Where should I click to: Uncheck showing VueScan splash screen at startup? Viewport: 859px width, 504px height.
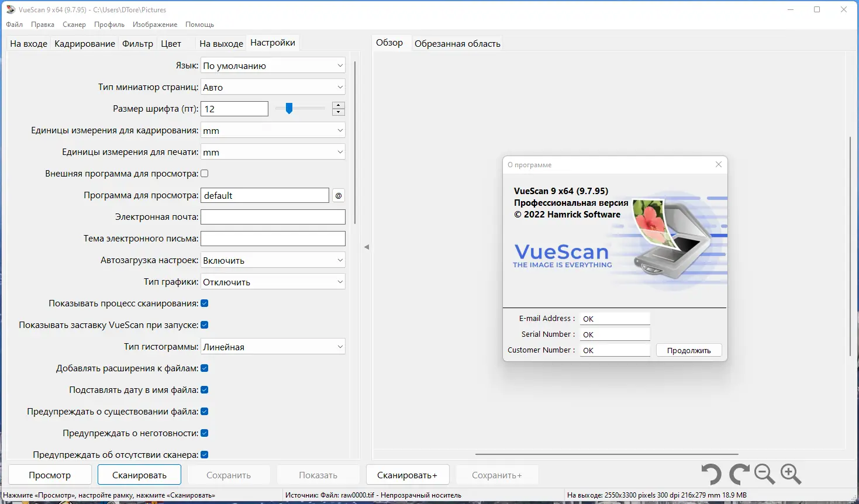click(204, 325)
